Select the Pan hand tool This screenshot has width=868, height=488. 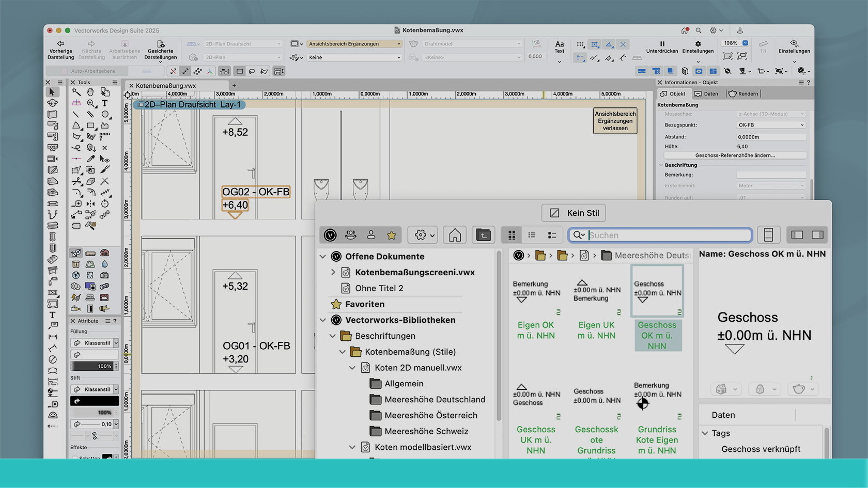(x=90, y=92)
